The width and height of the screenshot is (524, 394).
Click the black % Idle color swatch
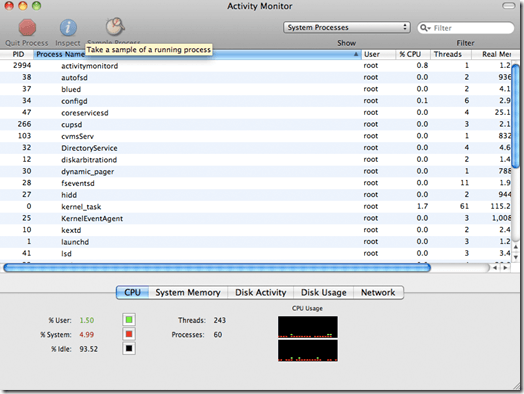pos(129,349)
